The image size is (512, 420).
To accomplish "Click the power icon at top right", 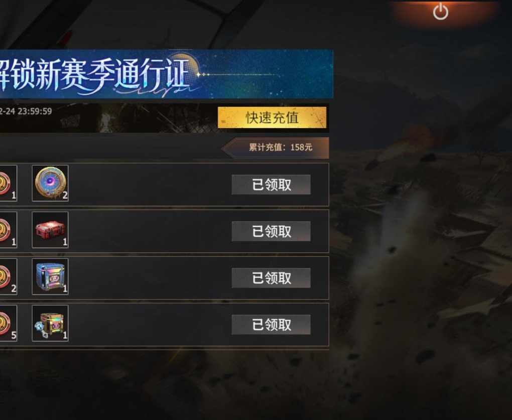I will [441, 12].
